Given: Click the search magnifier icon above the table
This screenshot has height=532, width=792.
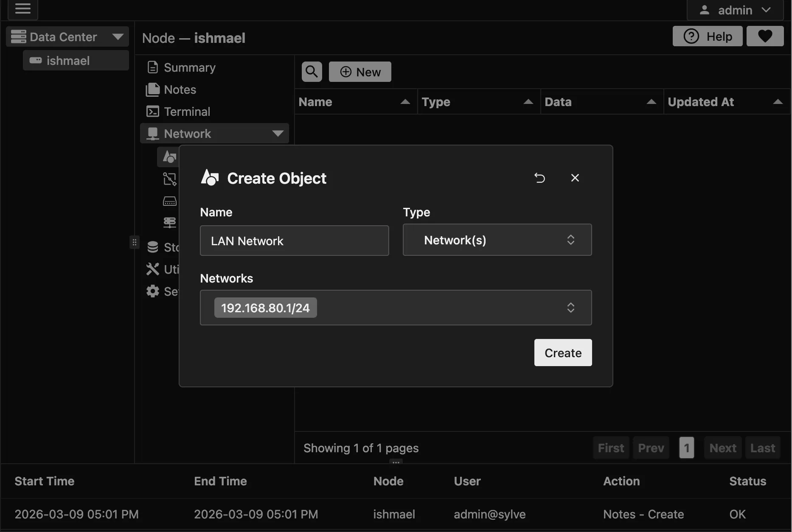Looking at the screenshot, I should pyautogui.click(x=312, y=71).
